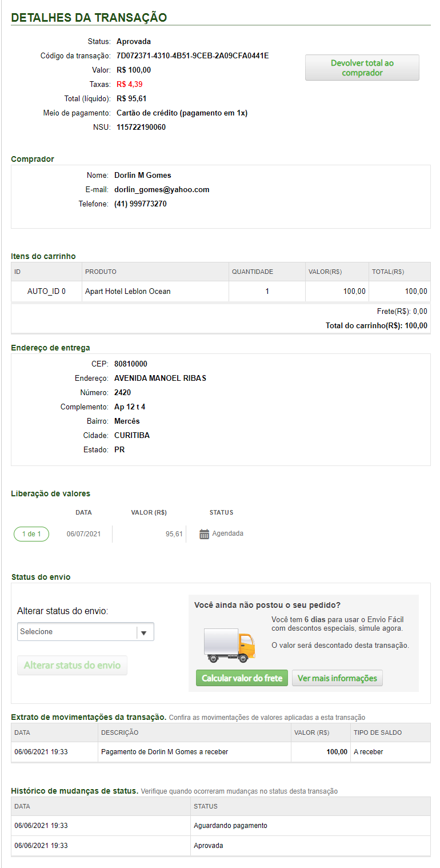
Task: Open Ver mais informações
Action: coord(337,678)
